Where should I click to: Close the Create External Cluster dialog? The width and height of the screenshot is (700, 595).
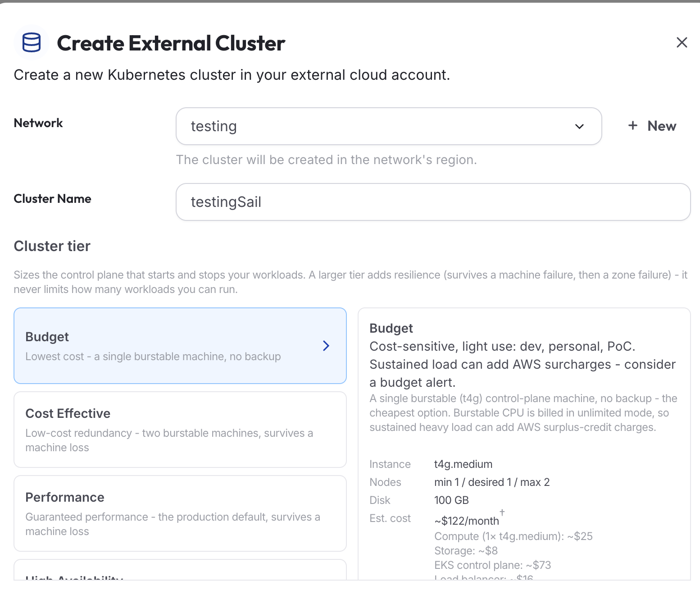coord(682,42)
